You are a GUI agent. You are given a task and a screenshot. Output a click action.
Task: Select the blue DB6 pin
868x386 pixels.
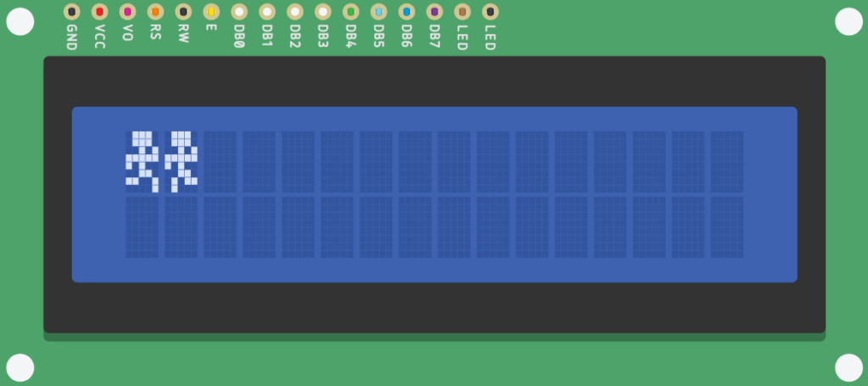click(x=406, y=12)
